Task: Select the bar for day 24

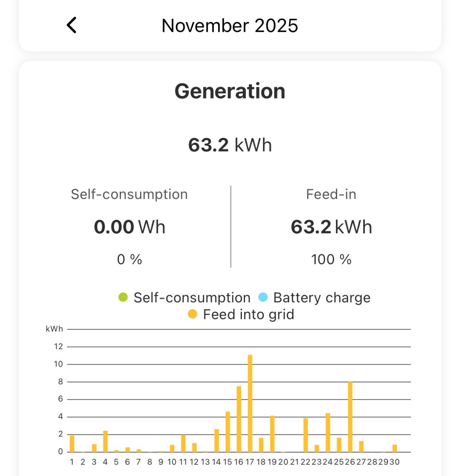Action: (328, 433)
